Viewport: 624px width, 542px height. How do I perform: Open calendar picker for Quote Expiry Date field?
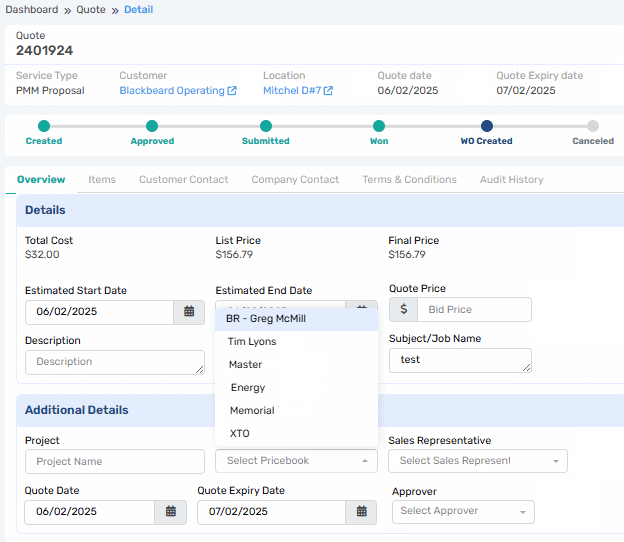coord(361,512)
